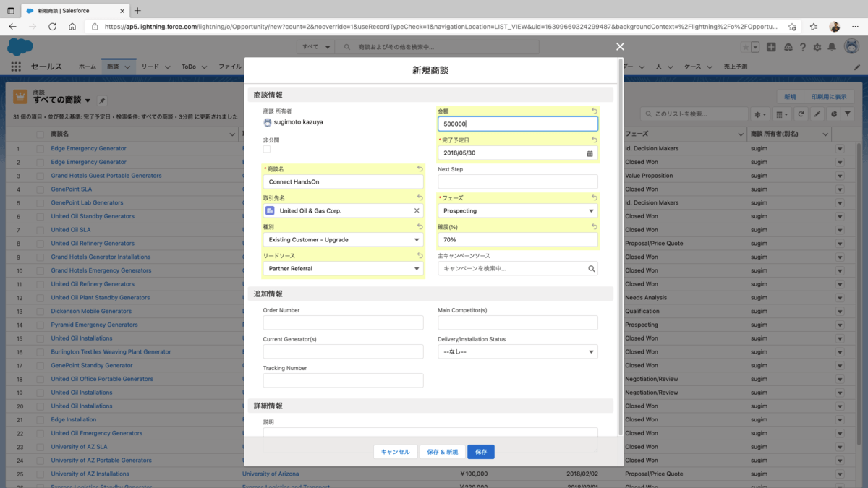Tick the 非公開 checkbox
Screen dimensions: 868x488
coord(267,149)
